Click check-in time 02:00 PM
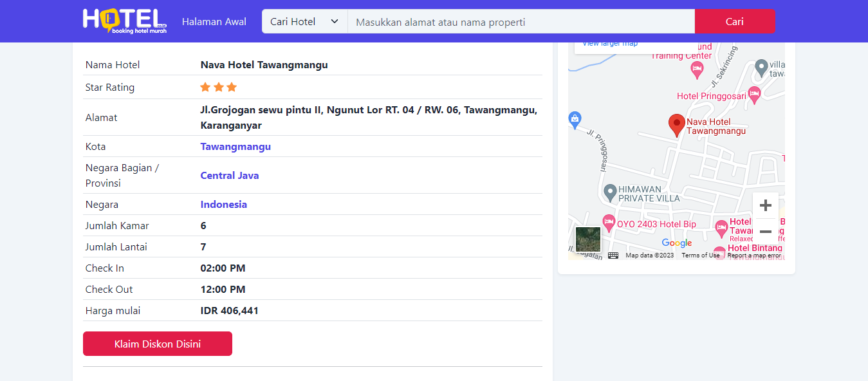Screen dimensions: 868x381 point(223,268)
